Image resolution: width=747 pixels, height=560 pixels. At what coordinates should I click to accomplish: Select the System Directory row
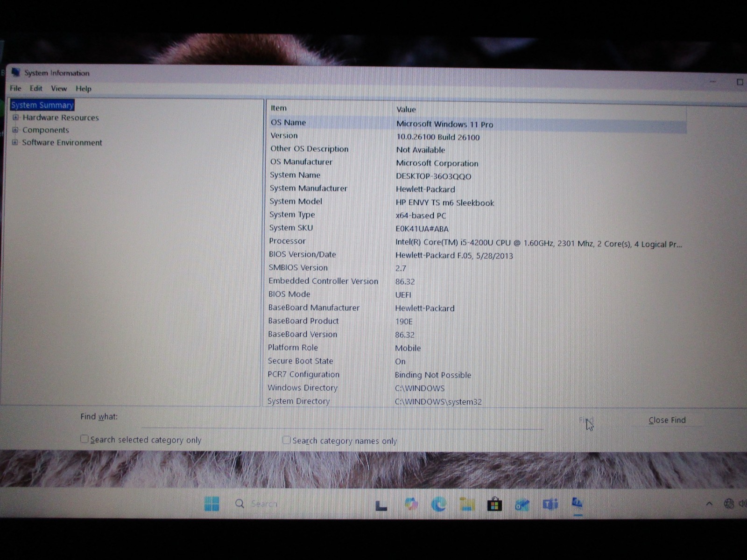(x=477, y=401)
